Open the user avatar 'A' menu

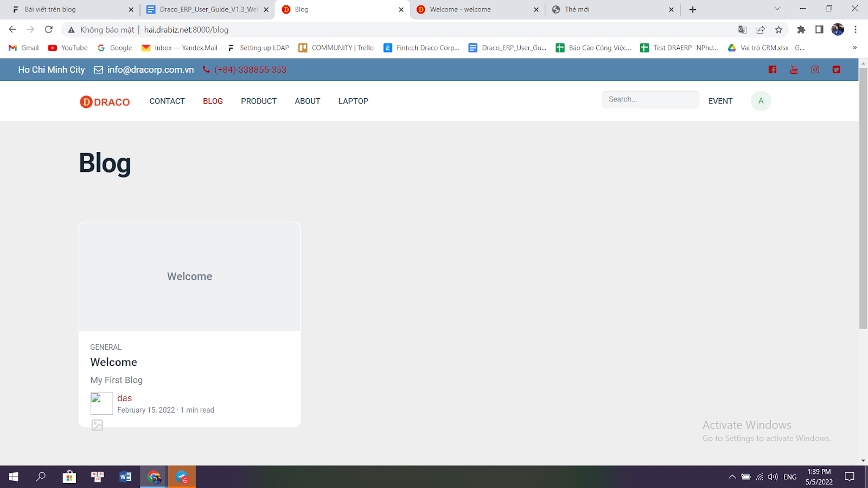pos(761,101)
